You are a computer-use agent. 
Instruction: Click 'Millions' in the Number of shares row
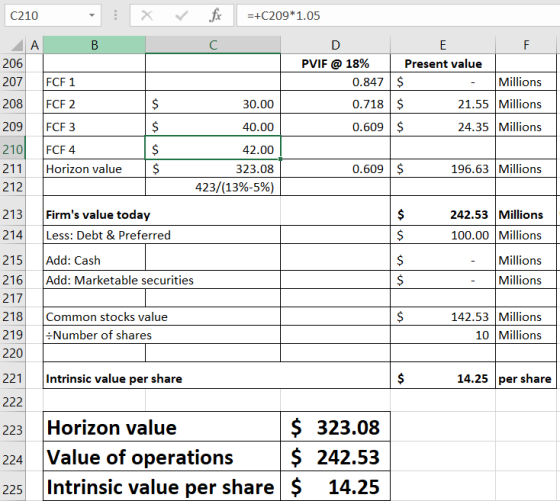coord(526,335)
